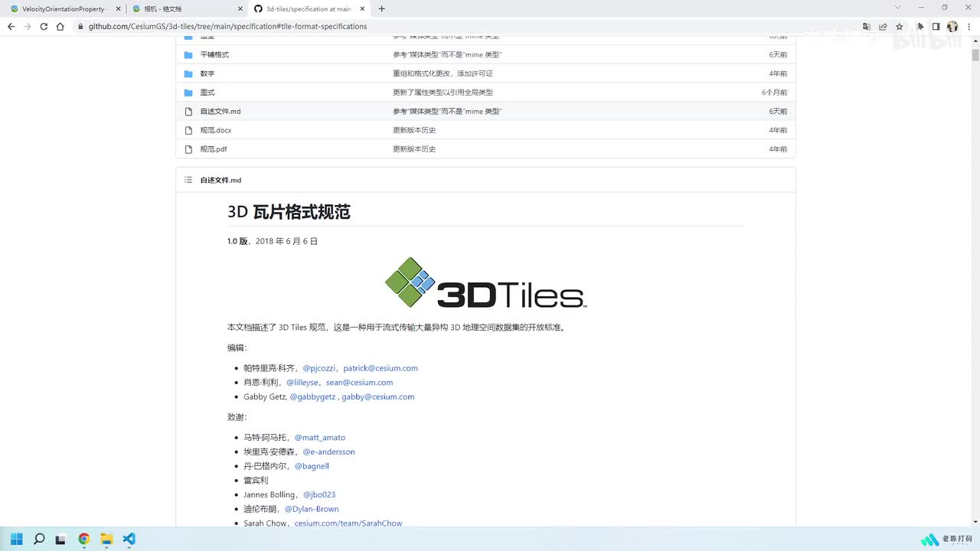Open the browser home page icon
The width and height of the screenshot is (980, 551).
pos(60,26)
